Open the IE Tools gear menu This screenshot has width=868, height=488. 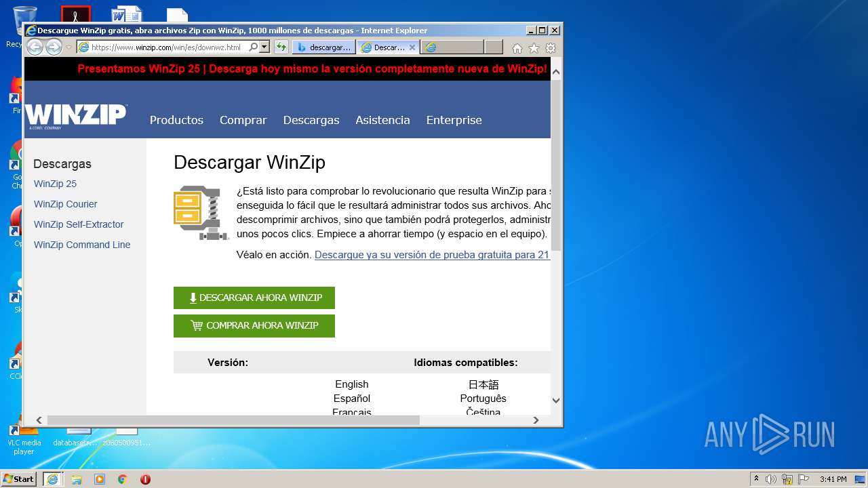pyautogui.click(x=551, y=48)
